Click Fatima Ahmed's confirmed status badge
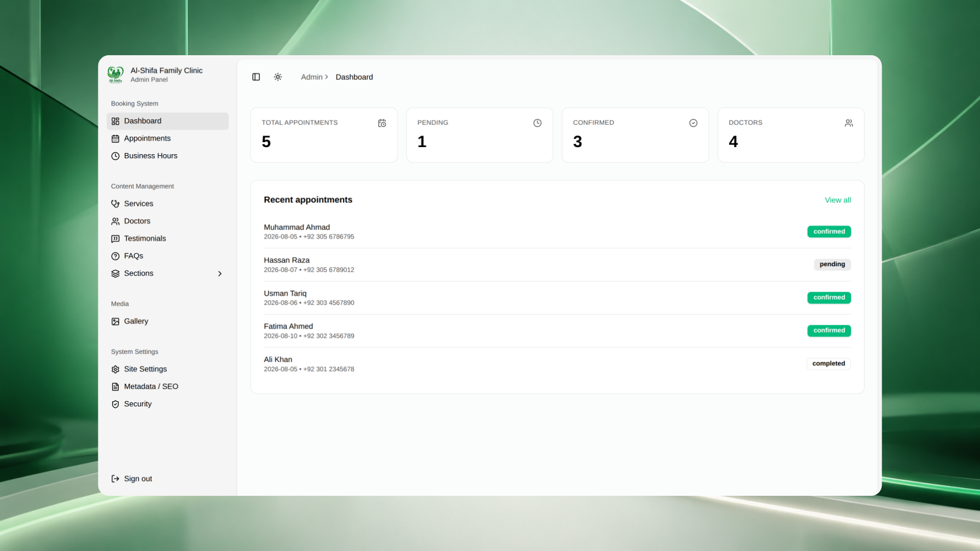The width and height of the screenshot is (980, 551). tap(829, 331)
